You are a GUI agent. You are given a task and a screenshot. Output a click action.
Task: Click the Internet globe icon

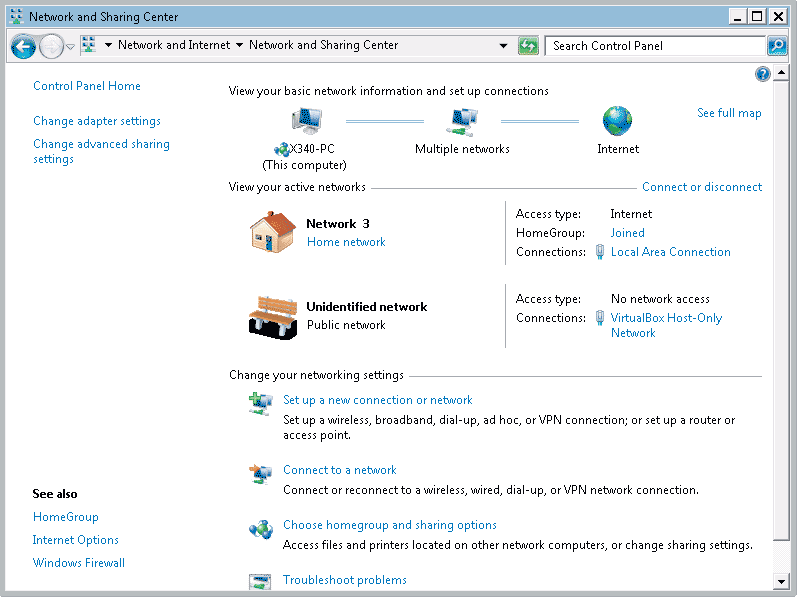617,122
